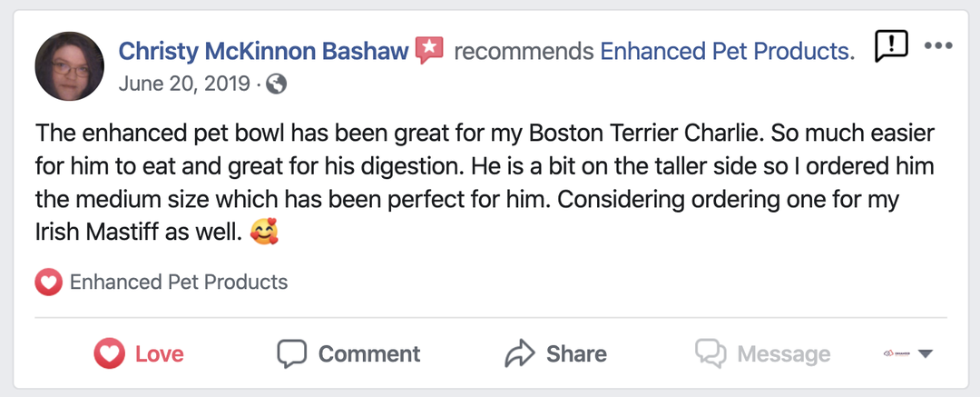Click the Love text label
This screenshot has height=397, width=980.
(160, 353)
